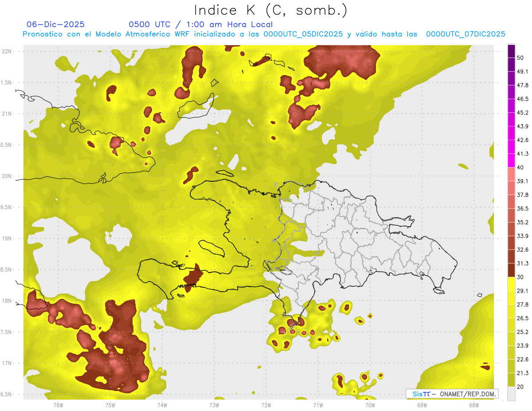Screen dimensions: 532x411
Task: Pick the grey swatch below 20
Action: click(x=511, y=394)
